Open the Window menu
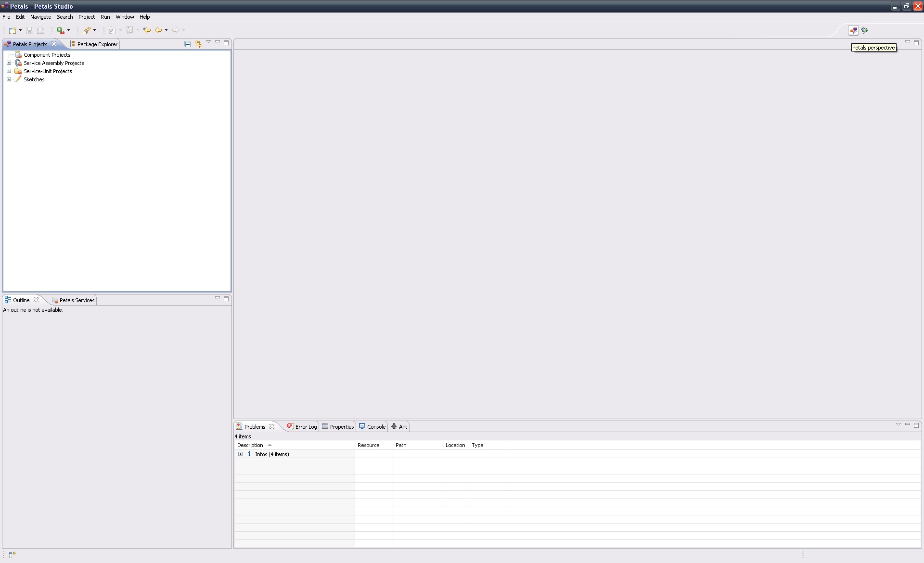This screenshot has height=563, width=924. [x=125, y=17]
